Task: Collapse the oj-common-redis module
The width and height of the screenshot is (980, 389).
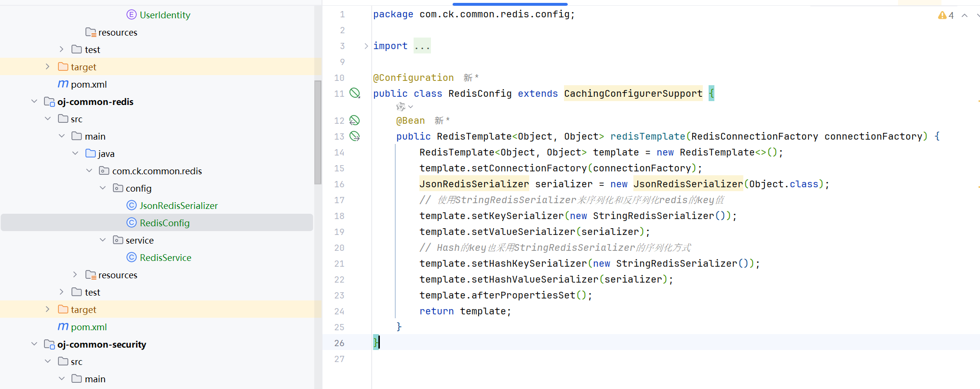Action: (34, 101)
